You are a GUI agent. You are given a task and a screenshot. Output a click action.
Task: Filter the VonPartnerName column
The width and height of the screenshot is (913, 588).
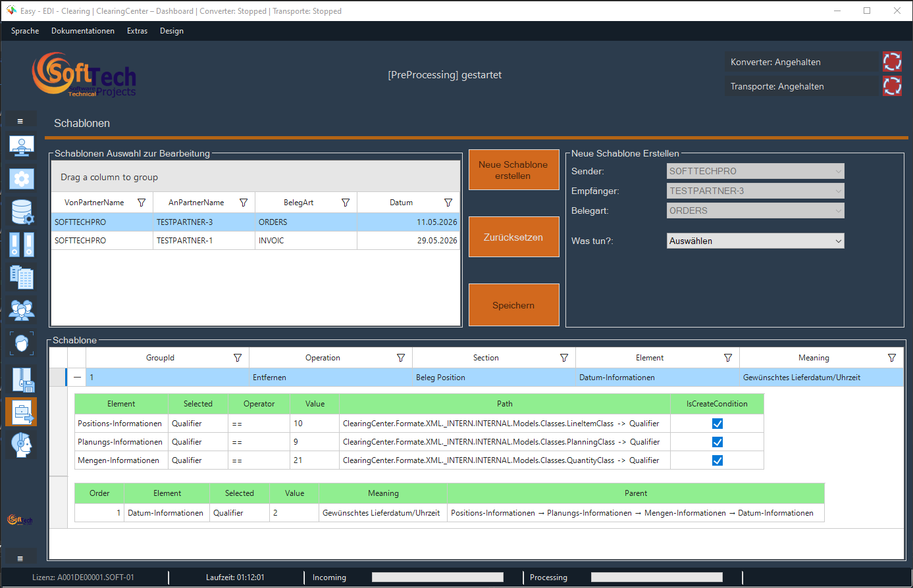click(142, 203)
